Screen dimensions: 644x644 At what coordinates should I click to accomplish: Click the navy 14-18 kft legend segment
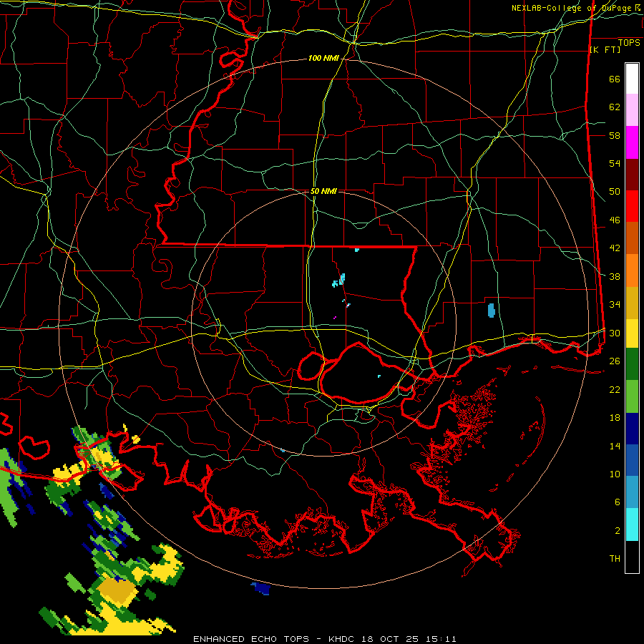pyautogui.click(x=632, y=429)
